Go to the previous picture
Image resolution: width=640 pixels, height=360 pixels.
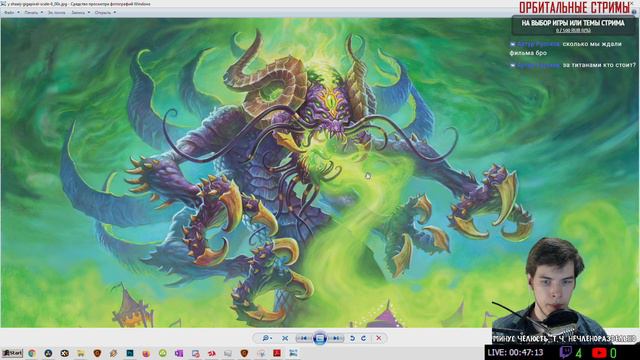[x=303, y=338]
